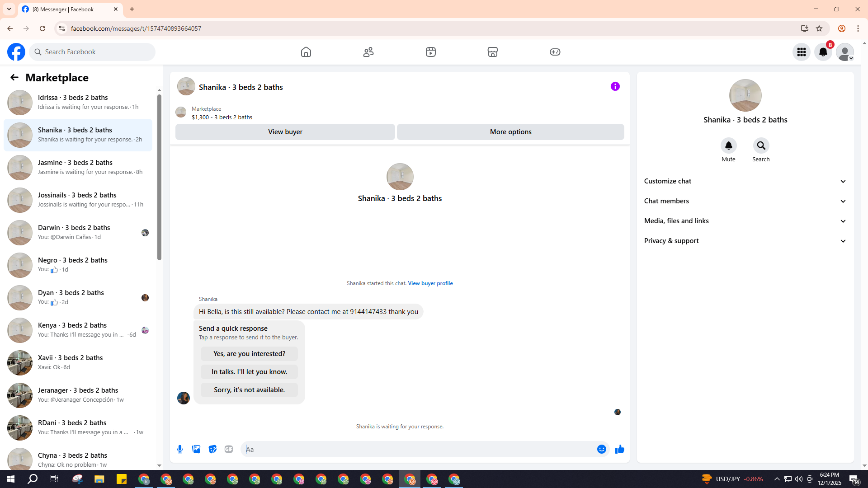Reload the browser page

(42, 28)
